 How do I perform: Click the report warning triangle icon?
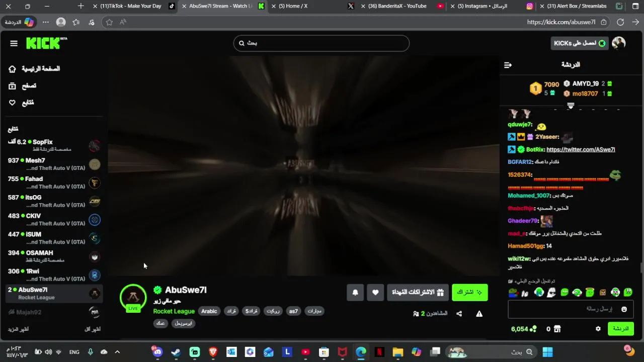pos(479,314)
